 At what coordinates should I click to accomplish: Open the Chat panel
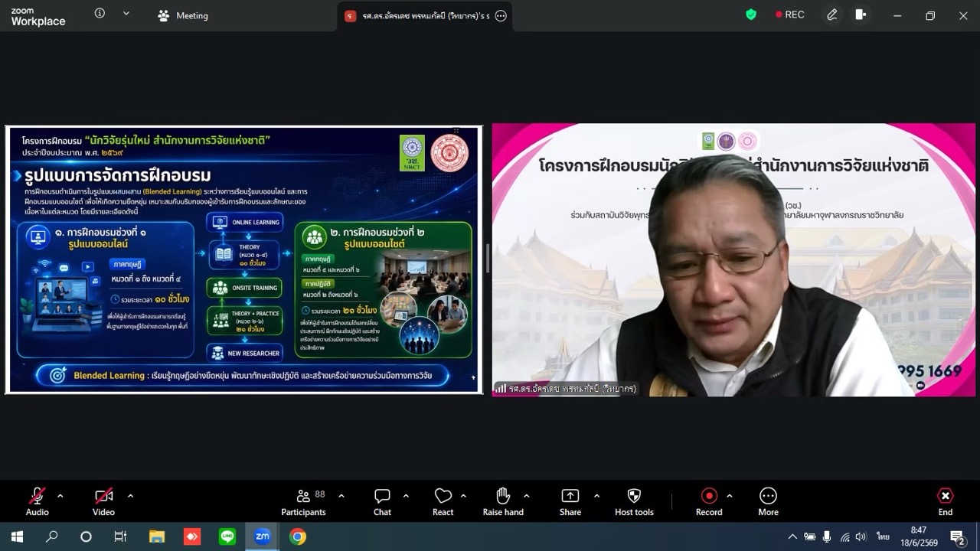click(382, 501)
